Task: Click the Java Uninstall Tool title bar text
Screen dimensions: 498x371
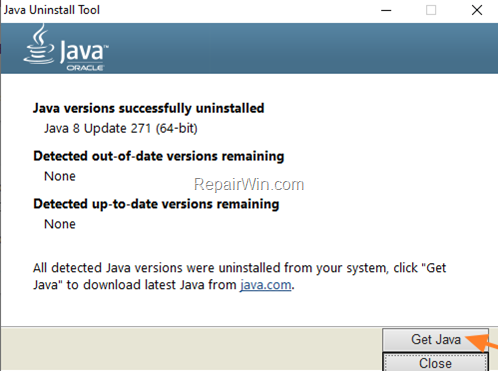Action: (52, 10)
